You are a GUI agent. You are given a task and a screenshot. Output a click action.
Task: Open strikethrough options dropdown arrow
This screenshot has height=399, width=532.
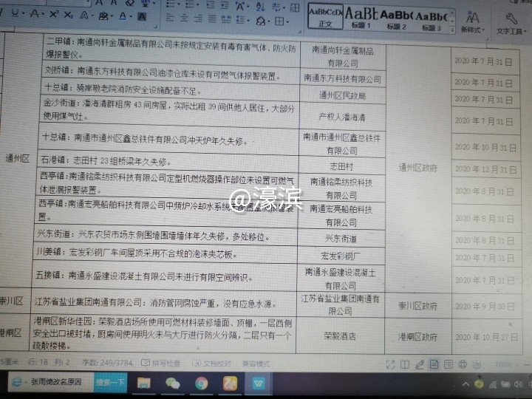tap(43, 14)
